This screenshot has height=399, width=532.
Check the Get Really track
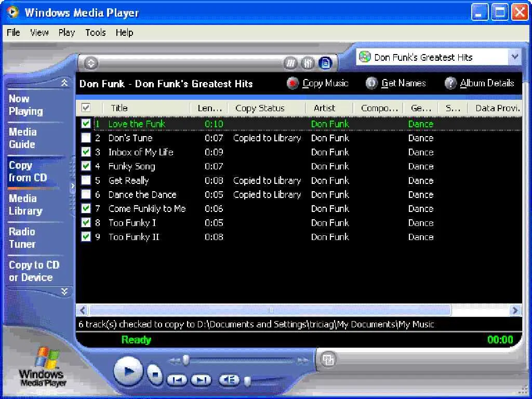[x=86, y=180]
